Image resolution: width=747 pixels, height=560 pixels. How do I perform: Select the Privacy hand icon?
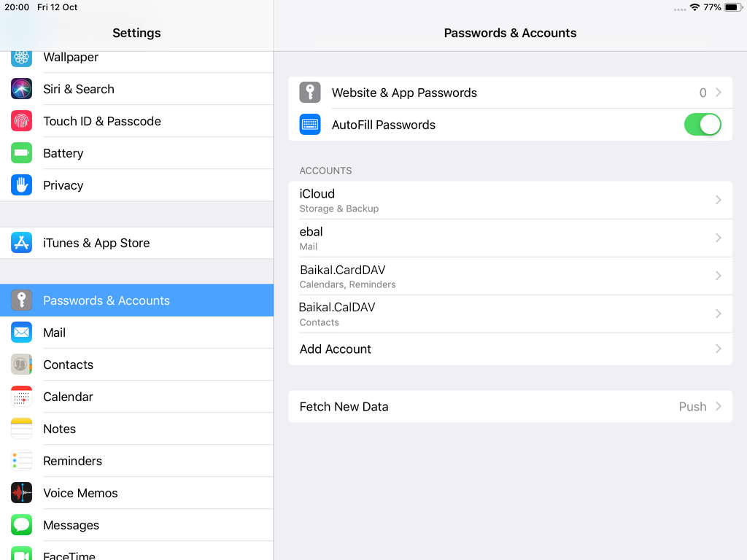[21, 185]
